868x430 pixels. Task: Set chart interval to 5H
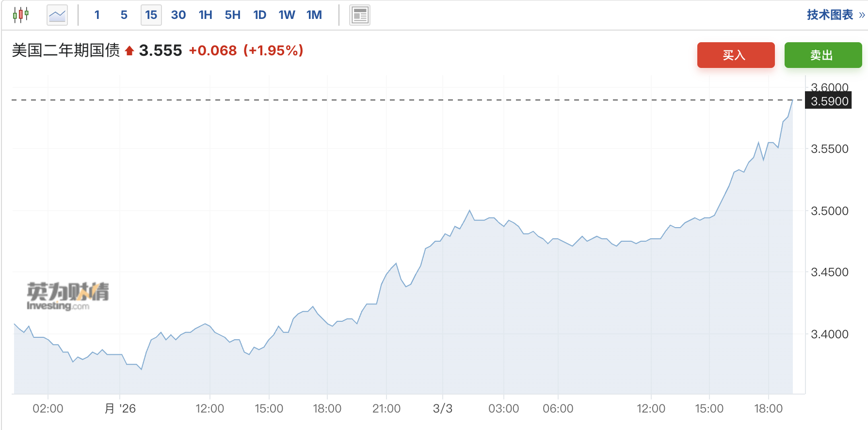(x=233, y=15)
